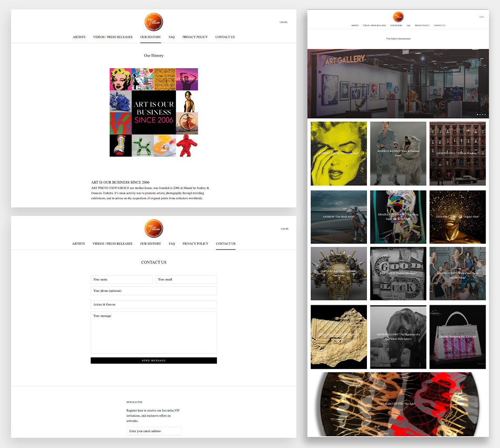Open Videos / Press Releases on Our History page
Viewport: 500px width, 448px height.
113,37
